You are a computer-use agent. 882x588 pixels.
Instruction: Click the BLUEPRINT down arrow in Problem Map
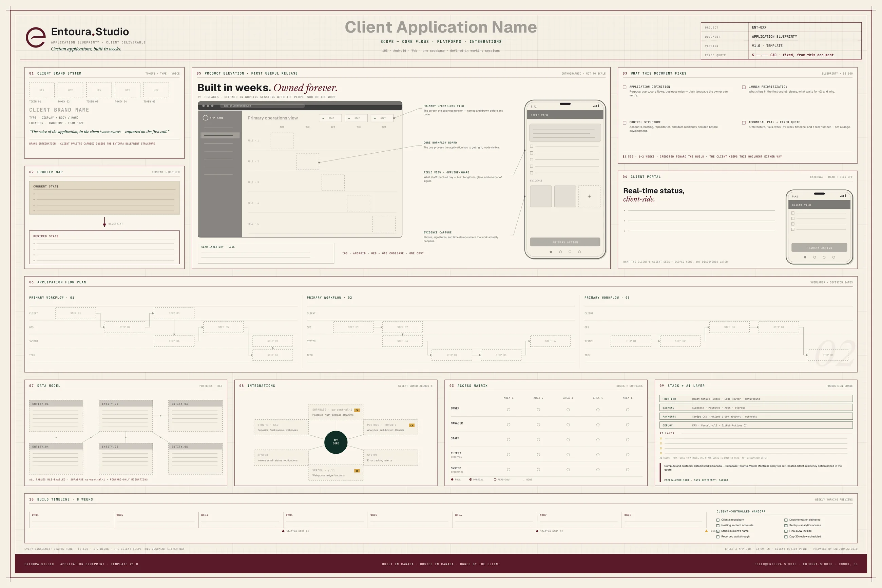coord(104,222)
